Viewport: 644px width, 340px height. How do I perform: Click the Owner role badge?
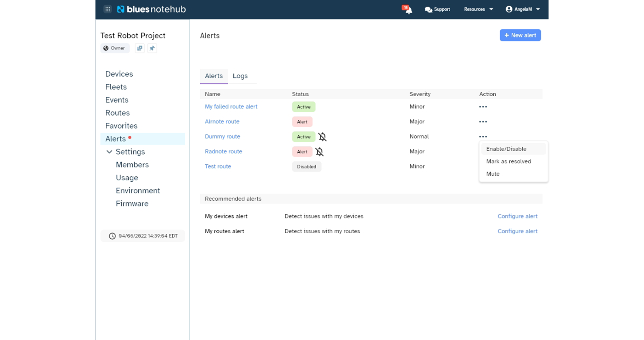click(115, 48)
